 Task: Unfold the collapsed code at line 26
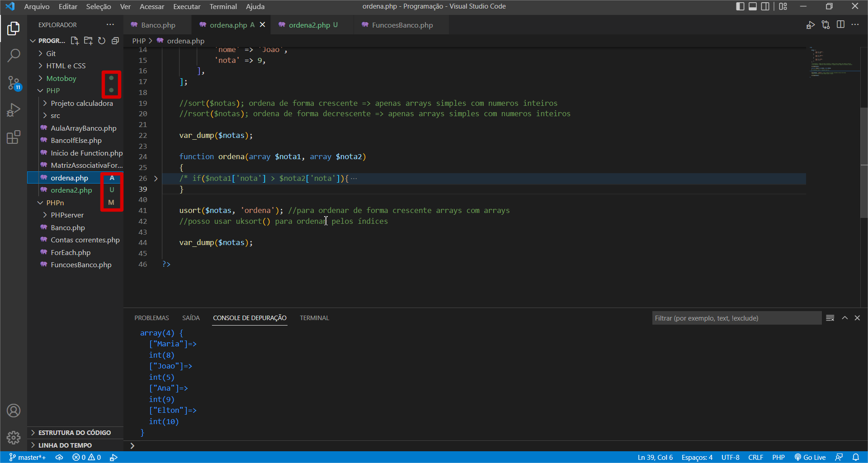[x=156, y=179]
